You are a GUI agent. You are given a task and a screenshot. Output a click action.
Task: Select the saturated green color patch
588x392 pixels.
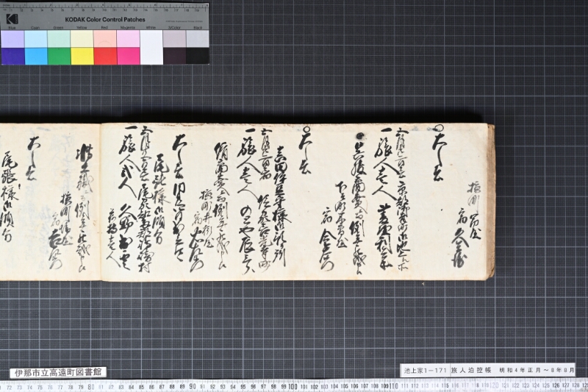[x=59, y=57]
